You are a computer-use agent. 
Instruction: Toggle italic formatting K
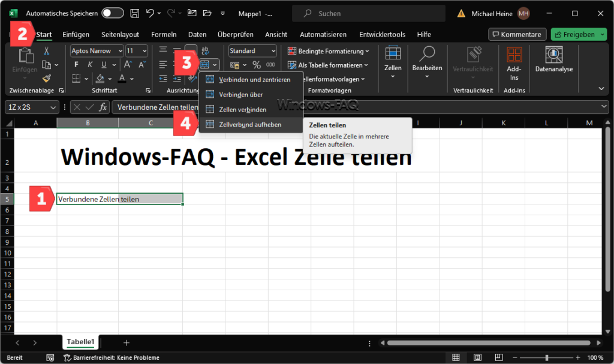click(x=90, y=65)
